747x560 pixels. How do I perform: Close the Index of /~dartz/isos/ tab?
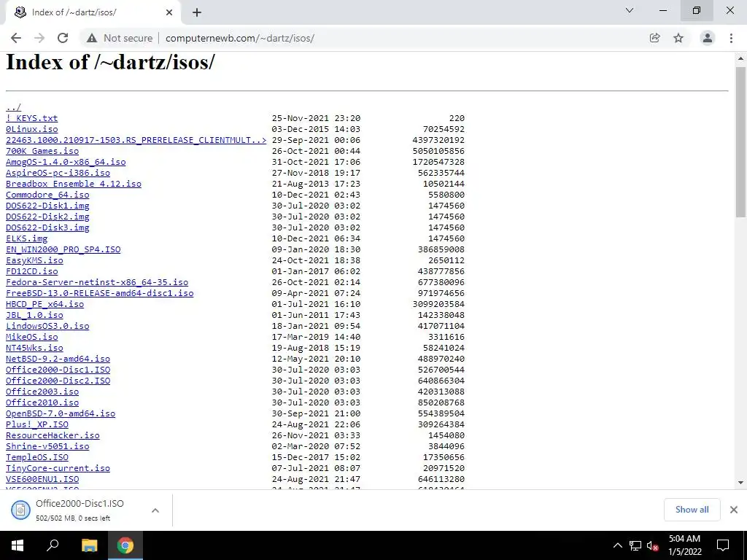point(169,12)
